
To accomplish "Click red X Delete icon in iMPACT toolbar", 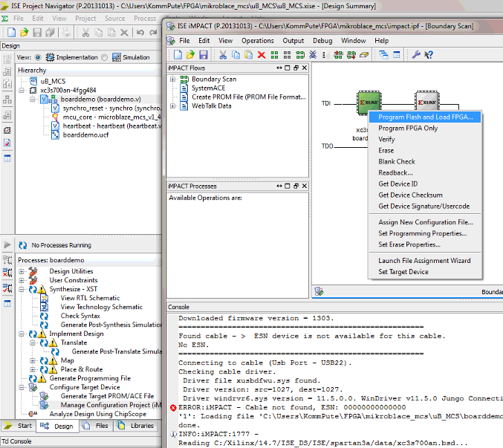I will pyautogui.click(x=262, y=55).
